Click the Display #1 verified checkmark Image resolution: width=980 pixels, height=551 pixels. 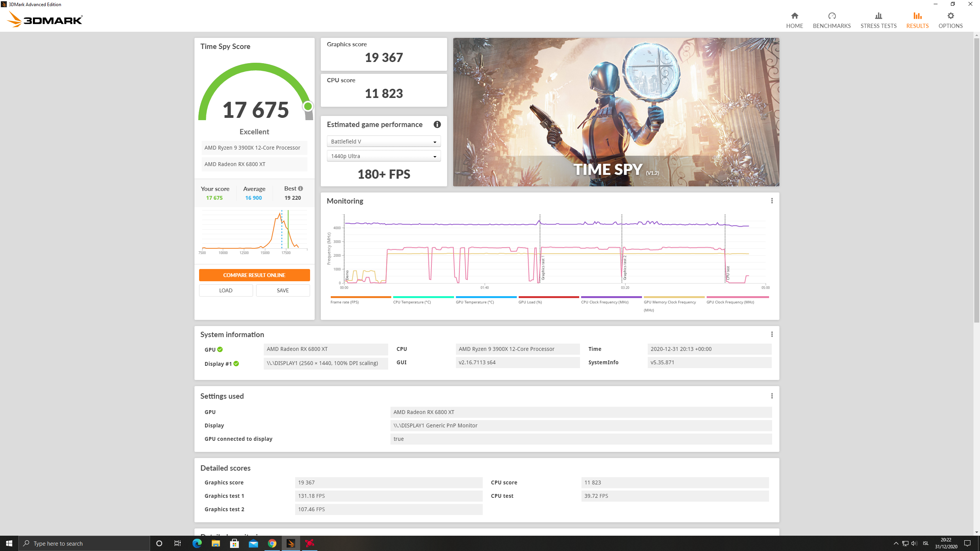pyautogui.click(x=237, y=364)
